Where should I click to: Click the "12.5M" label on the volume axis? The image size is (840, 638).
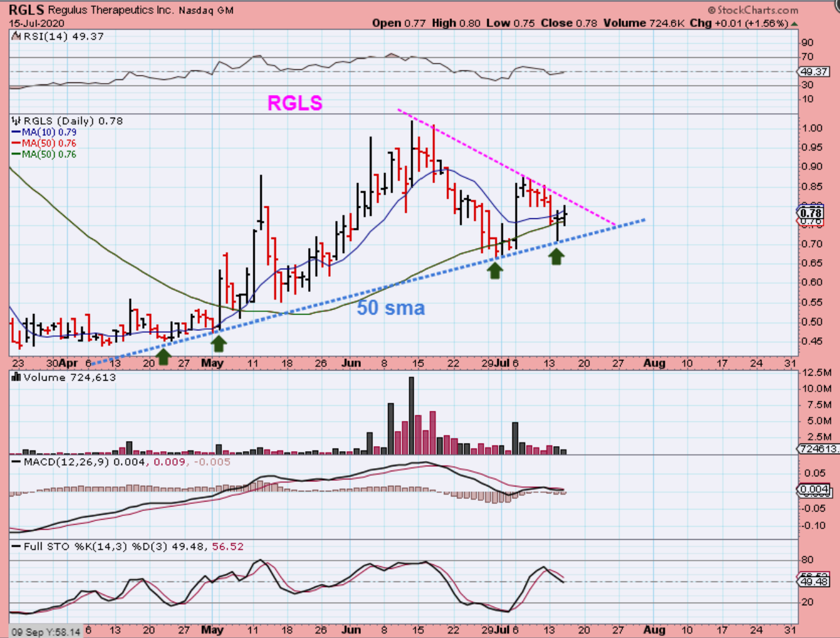tap(817, 373)
